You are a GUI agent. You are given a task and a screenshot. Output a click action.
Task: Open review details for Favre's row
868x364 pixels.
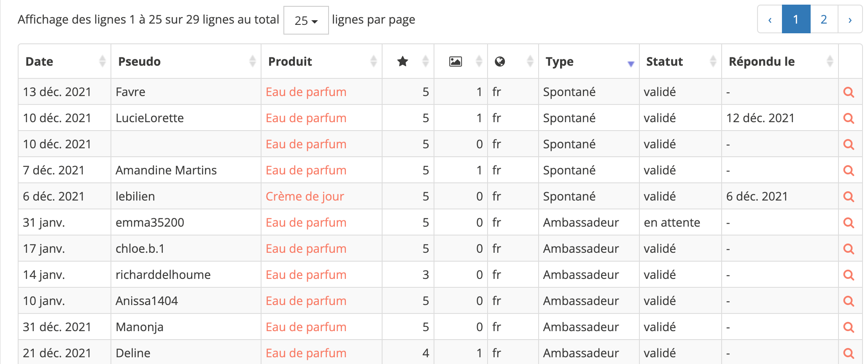coord(849,92)
